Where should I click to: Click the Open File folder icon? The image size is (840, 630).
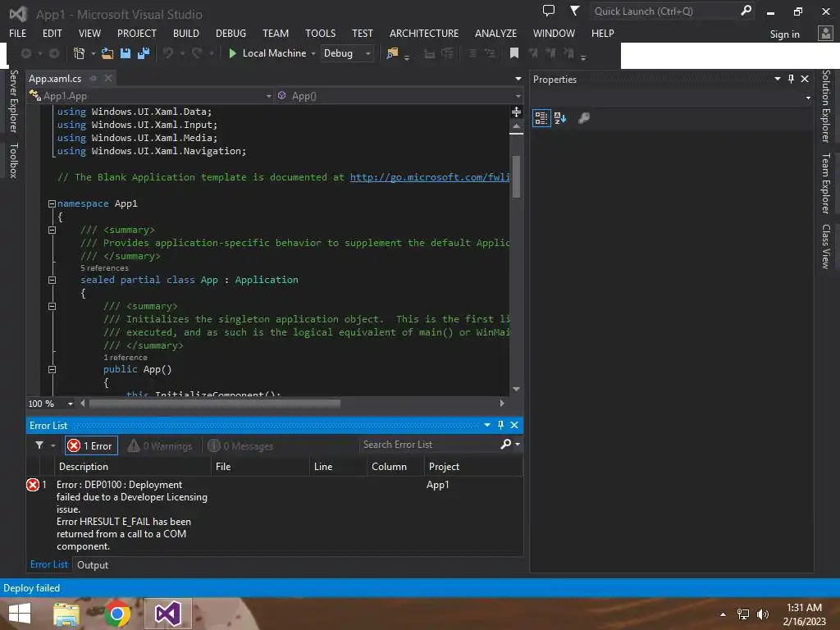coord(107,53)
